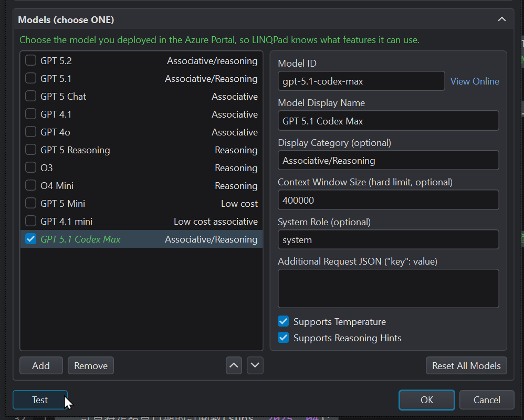524x420 pixels.
Task: Remove the selected model
Action: click(x=90, y=365)
